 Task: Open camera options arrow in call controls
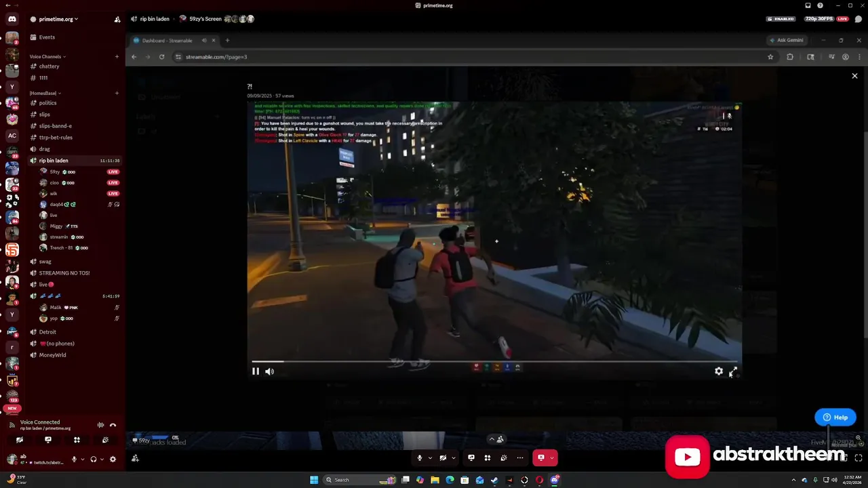453,458
